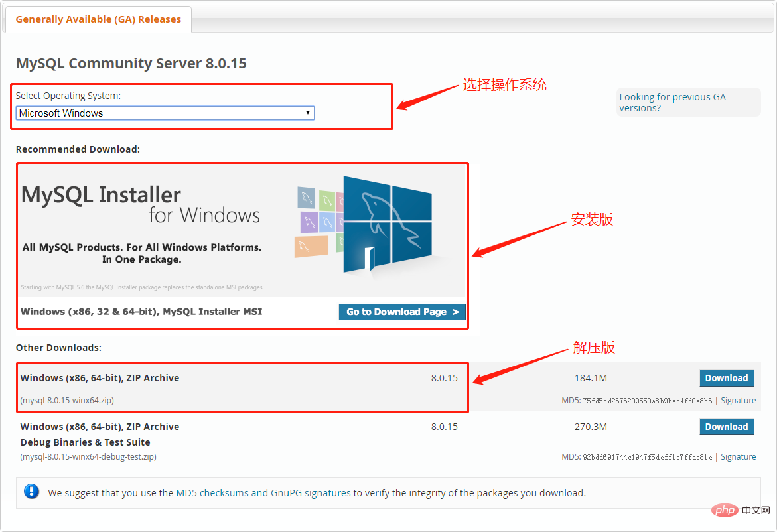This screenshot has width=777, height=532.
Task: Click the filename text (mysql-8.0.15-winx64.zip)
Action: (67, 400)
